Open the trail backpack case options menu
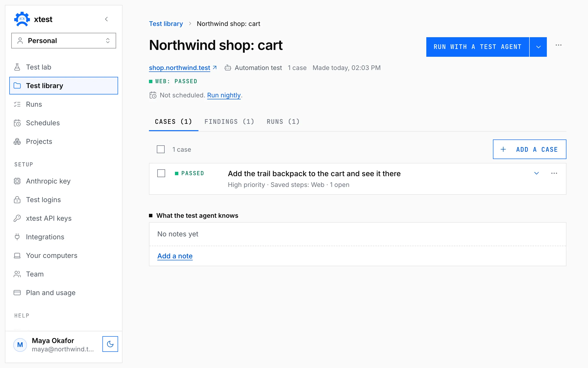This screenshot has height=368, width=588. [554, 173]
